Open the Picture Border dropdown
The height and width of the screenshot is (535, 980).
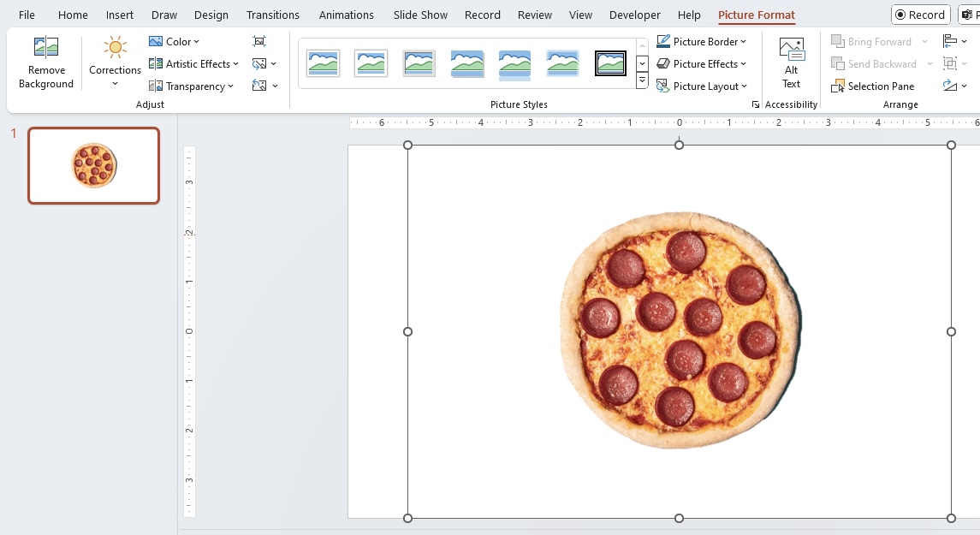point(702,41)
